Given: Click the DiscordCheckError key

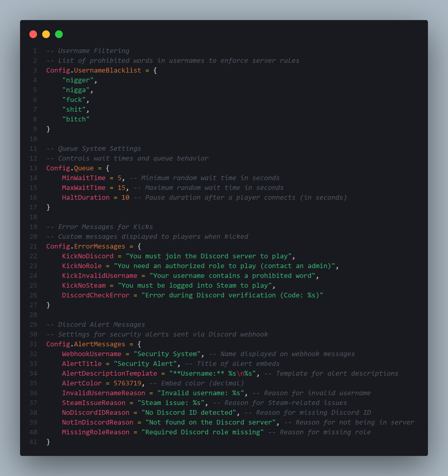Looking at the screenshot, I should point(95,295).
